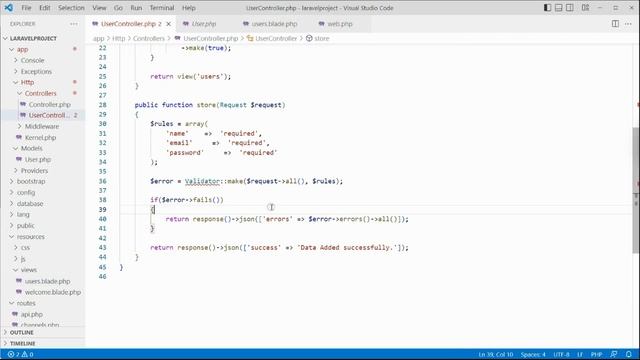Viewport: 640px width, 360px height.
Task: Open Customize Layout icon
Action: point(585,8)
